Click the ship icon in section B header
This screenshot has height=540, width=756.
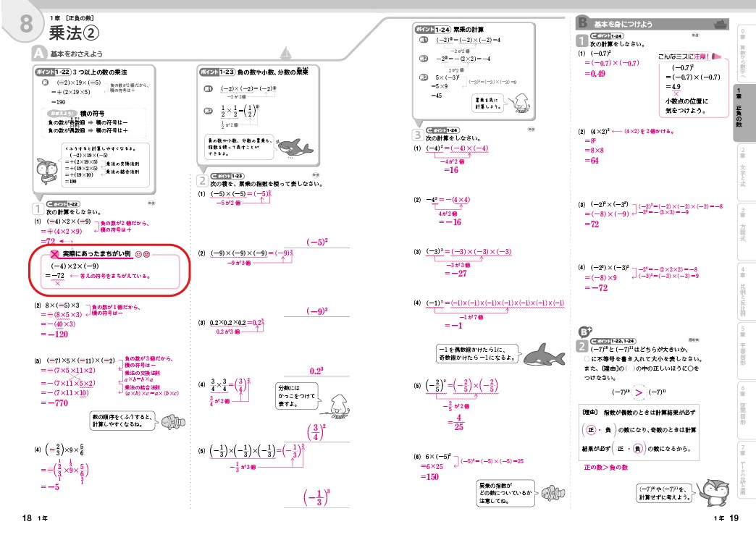[x=721, y=24]
